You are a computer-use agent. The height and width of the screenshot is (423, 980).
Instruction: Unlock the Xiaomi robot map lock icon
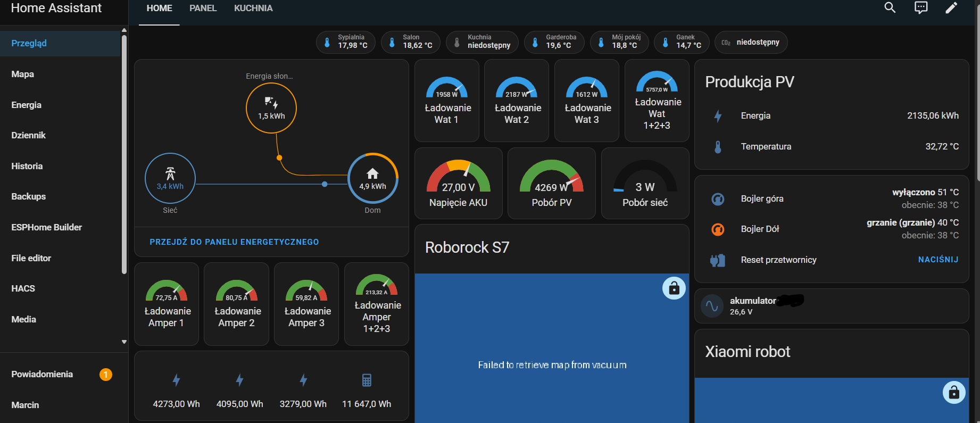[954, 393]
